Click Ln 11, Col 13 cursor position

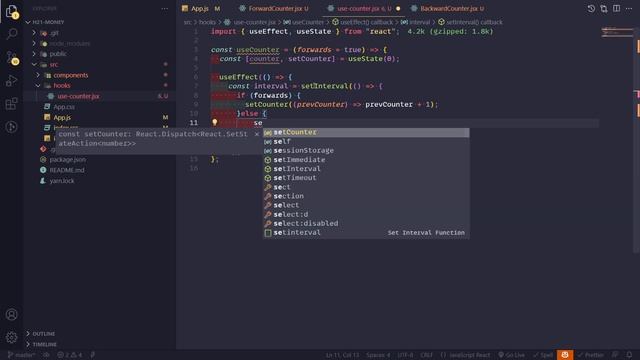click(x=342, y=355)
